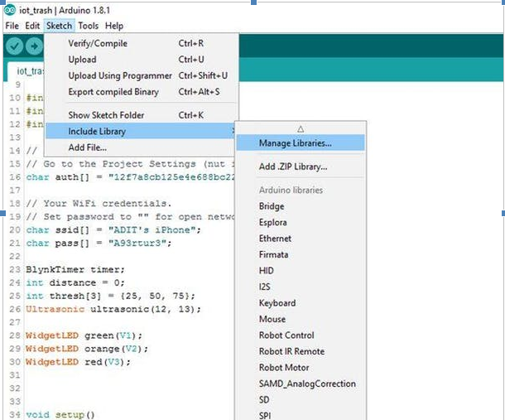Choose Add .ZIP Library...
Viewport: 505px width, 420px height.
click(301, 167)
